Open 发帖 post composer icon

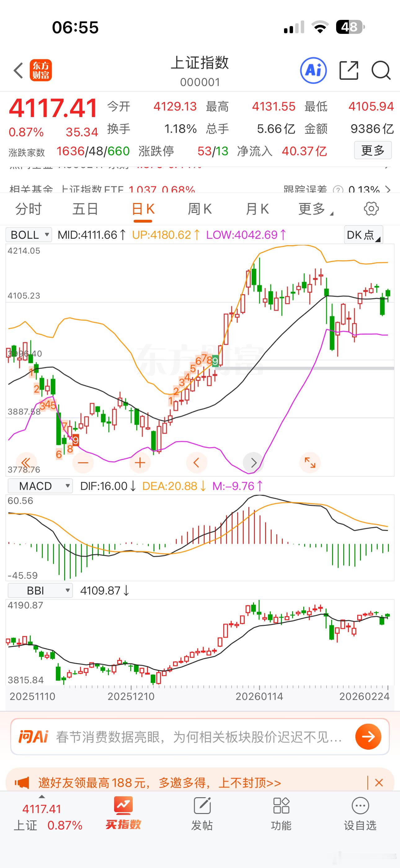coord(202,813)
